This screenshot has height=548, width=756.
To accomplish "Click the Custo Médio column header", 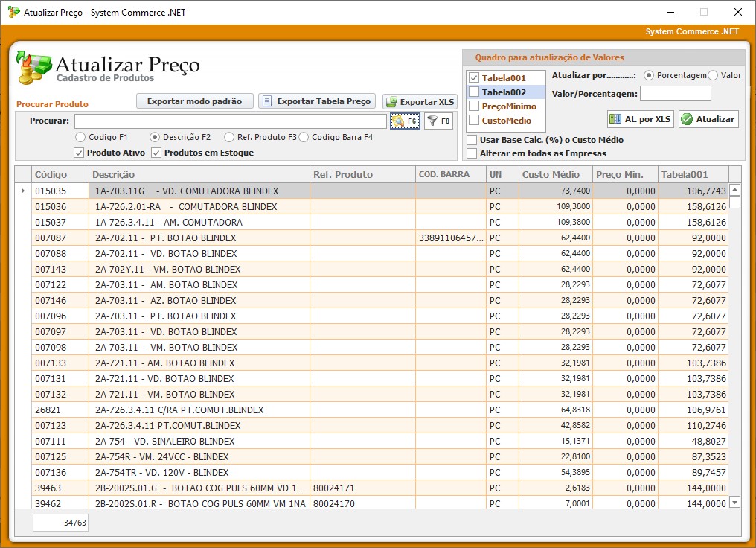I will pyautogui.click(x=554, y=174).
